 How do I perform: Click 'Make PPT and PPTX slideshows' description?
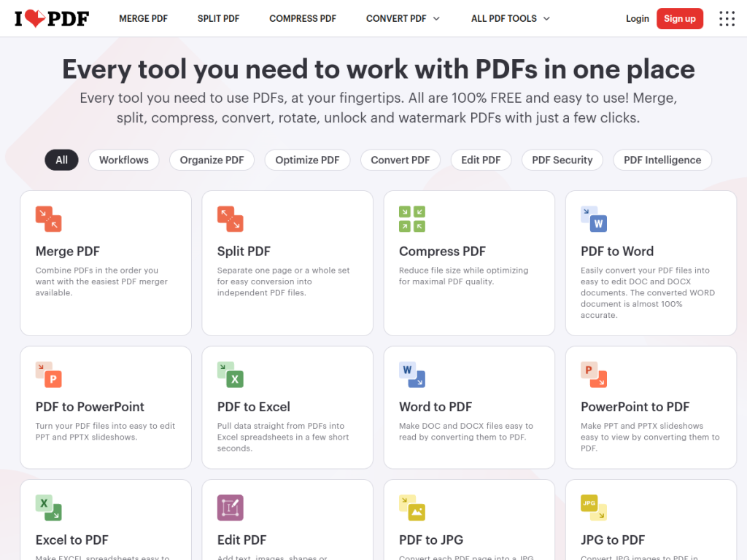pyautogui.click(x=650, y=437)
